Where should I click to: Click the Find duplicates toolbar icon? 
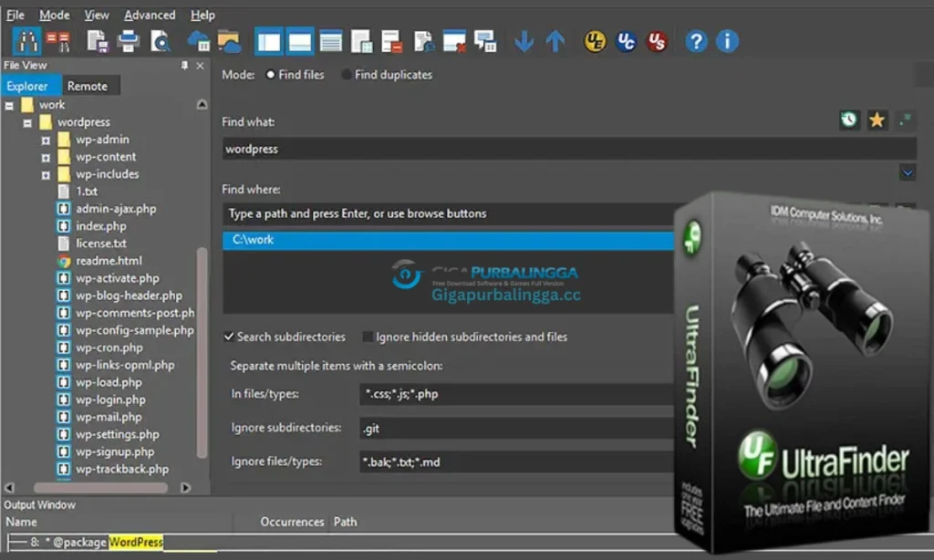point(58,41)
